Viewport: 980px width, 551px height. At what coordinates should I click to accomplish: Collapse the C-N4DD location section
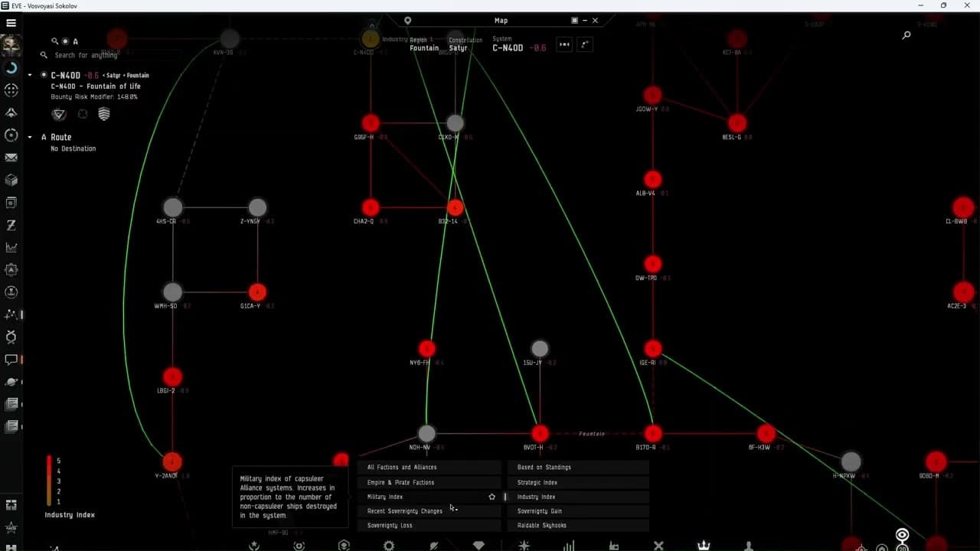pos(30,75)
